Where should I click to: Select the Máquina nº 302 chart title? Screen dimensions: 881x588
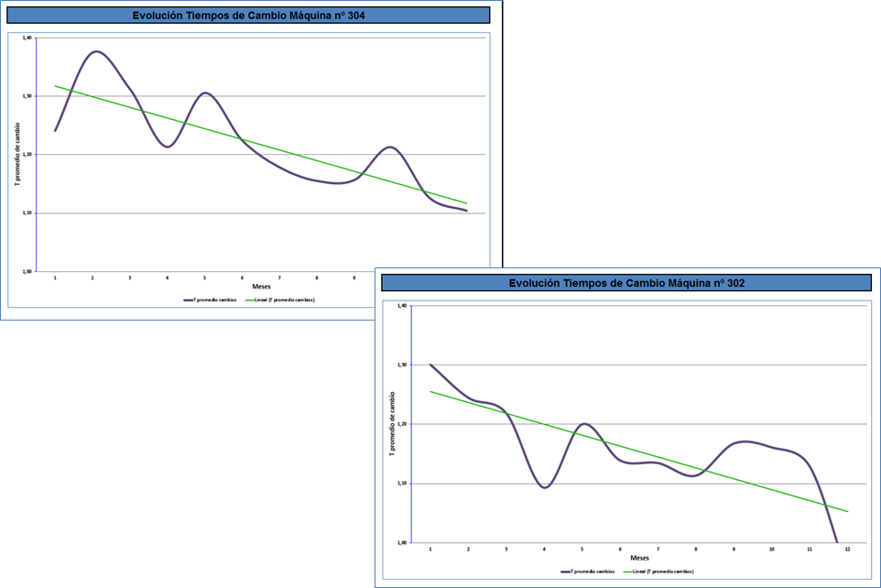(x=626, y=283)
